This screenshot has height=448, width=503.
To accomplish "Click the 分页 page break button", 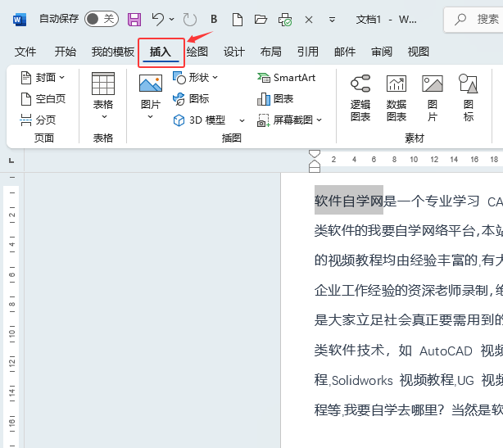I will click(38, 120).
